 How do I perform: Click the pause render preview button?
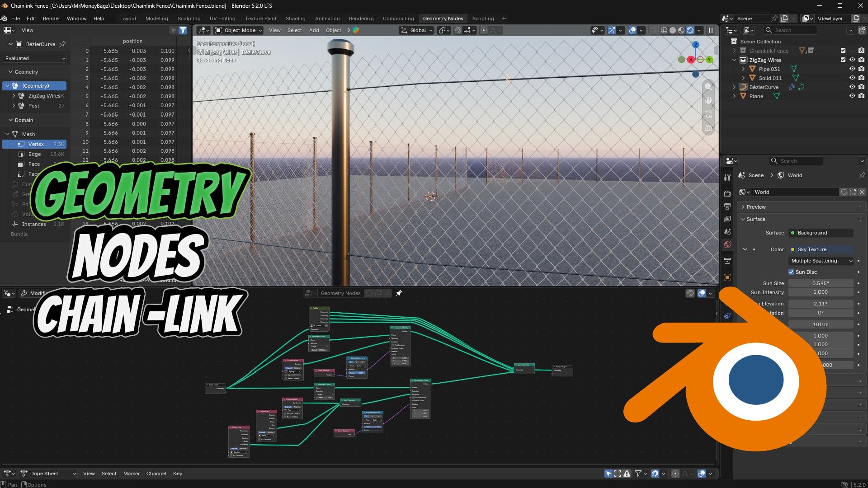[710, 30]
